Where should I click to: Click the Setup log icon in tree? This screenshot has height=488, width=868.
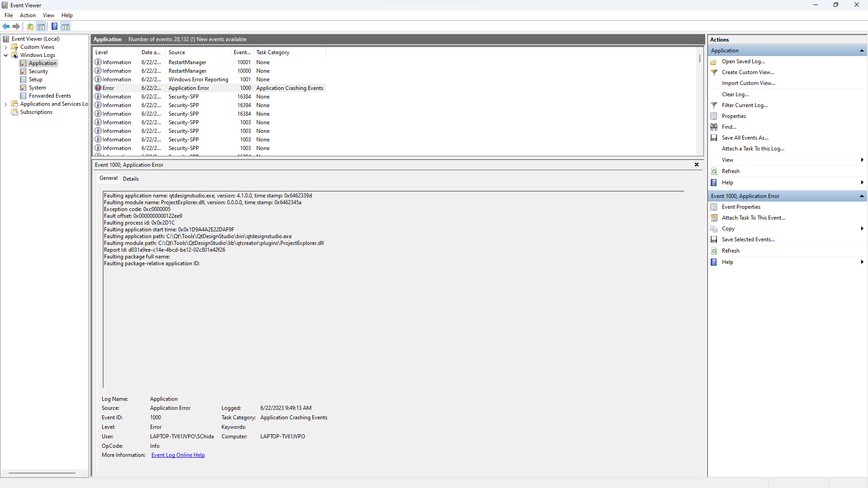click(23, 80)
